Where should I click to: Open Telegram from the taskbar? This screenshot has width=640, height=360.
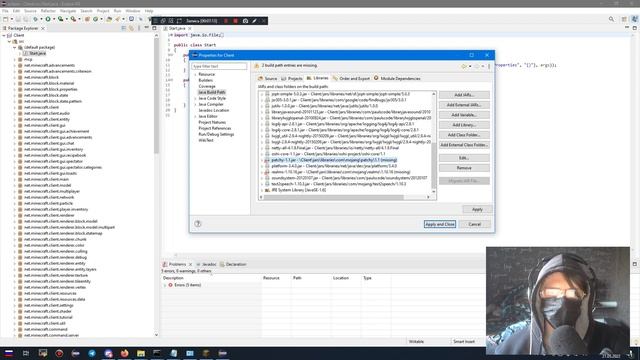[92, 353]
